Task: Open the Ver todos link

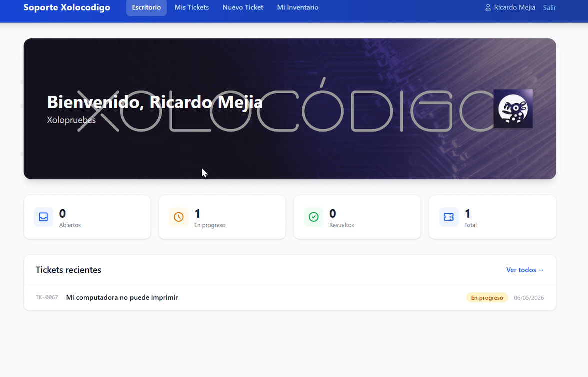Action: [525, 270]
